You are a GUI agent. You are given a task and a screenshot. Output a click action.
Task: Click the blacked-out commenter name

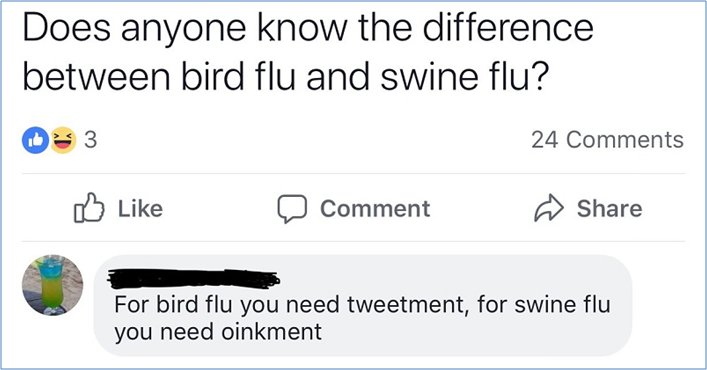[193, 279]
